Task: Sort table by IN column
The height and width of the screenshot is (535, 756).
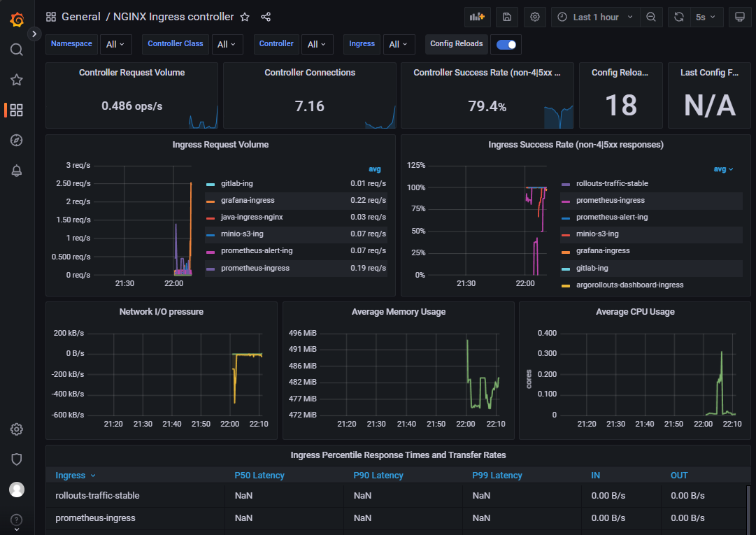Action: coord(595,476)
